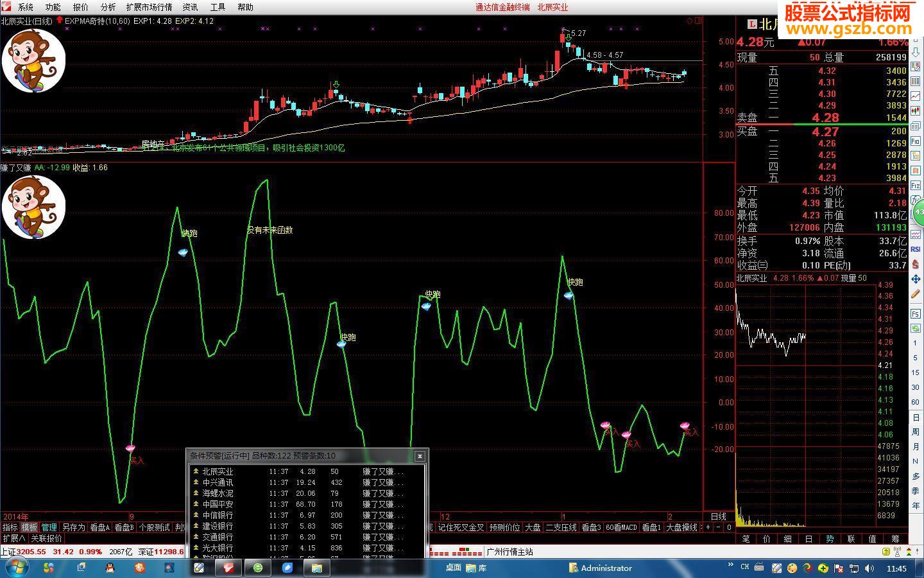Select the 看盘3 template tab
This screenshot has width=924, height=578.
(591, 527)
